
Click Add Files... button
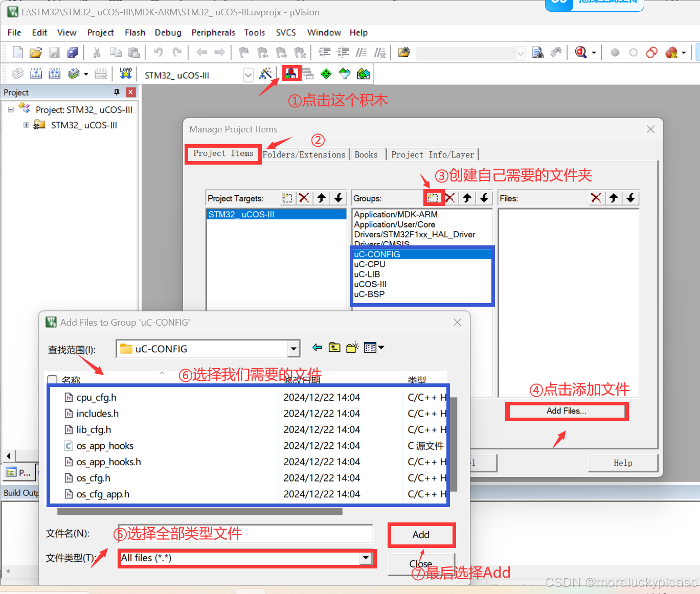point(567,411)
